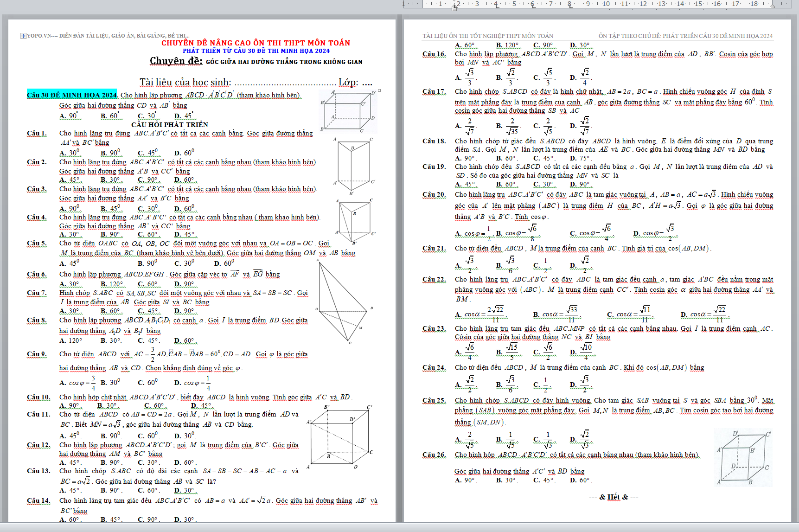Click the 'Câu 4.' question label

point(37,218)
